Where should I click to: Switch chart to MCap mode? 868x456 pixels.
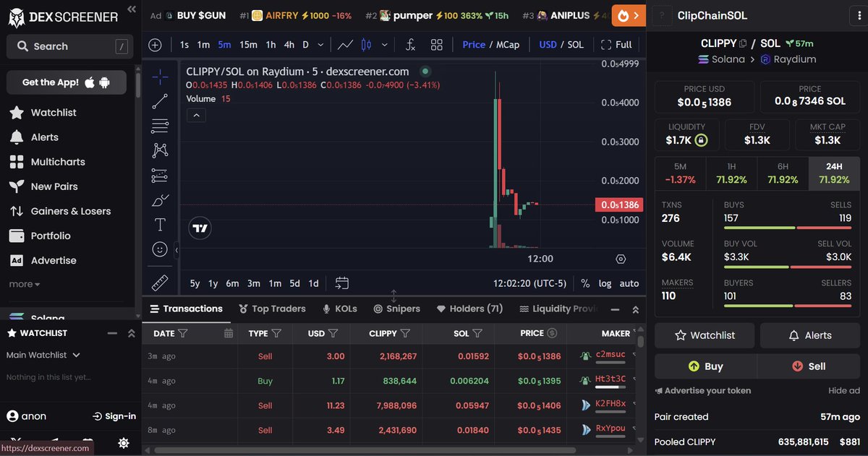point(508,45)
